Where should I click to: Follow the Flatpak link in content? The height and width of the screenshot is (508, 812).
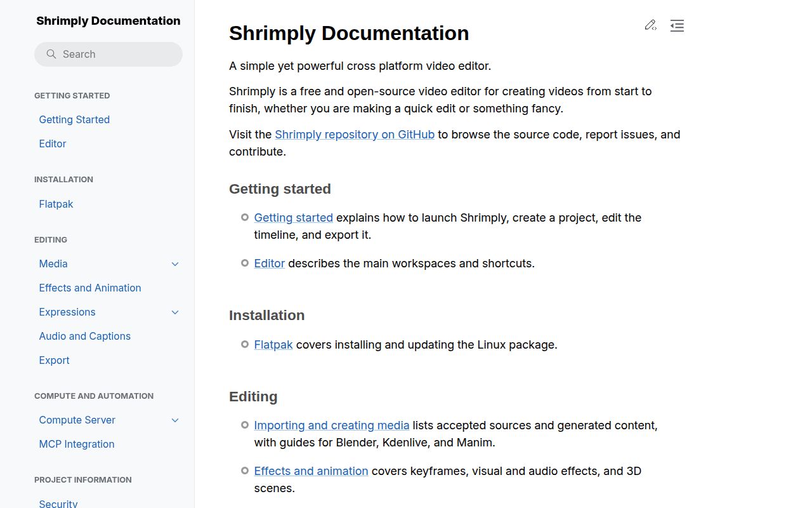pyautogui.click(x=273, y=345)
